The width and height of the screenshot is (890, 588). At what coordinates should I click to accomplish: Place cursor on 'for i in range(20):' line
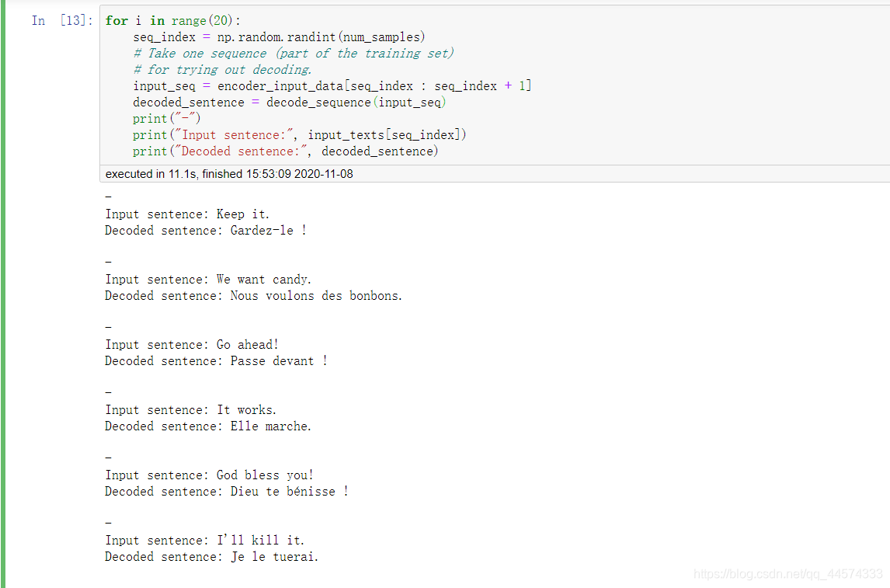(x=172, y=20)
